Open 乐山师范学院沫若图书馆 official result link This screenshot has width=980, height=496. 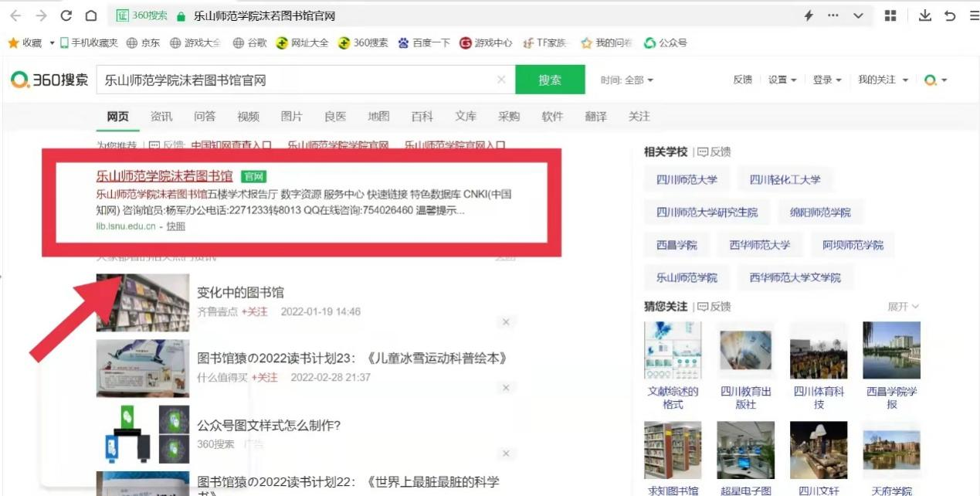tap(164, 176)
